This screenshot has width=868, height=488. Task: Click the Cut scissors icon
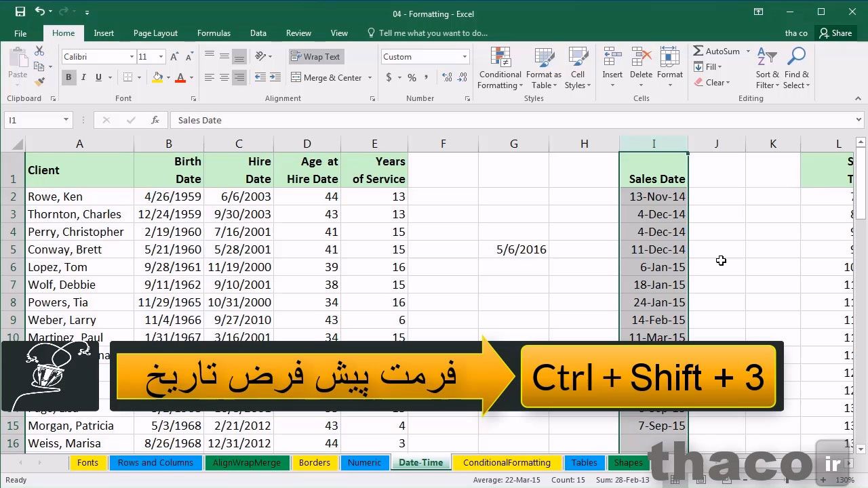pyautogui.click(x=39, y=52)
